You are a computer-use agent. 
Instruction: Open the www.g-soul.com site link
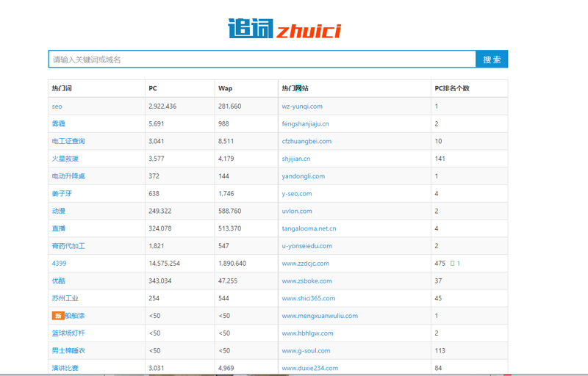coord(306,351)
